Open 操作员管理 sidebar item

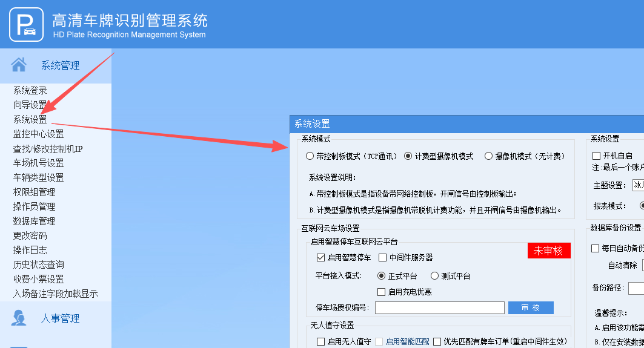point(34,206)
